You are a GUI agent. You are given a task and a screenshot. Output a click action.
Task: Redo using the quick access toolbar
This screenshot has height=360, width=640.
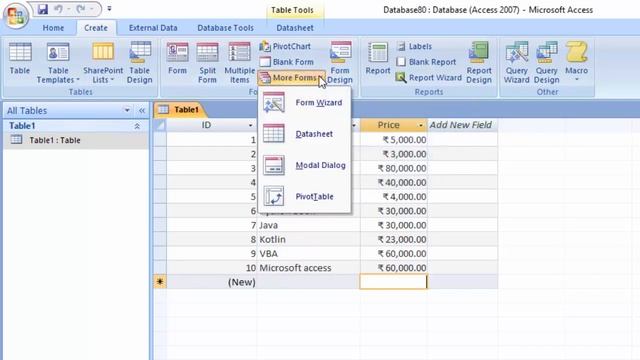pos(81,9)
